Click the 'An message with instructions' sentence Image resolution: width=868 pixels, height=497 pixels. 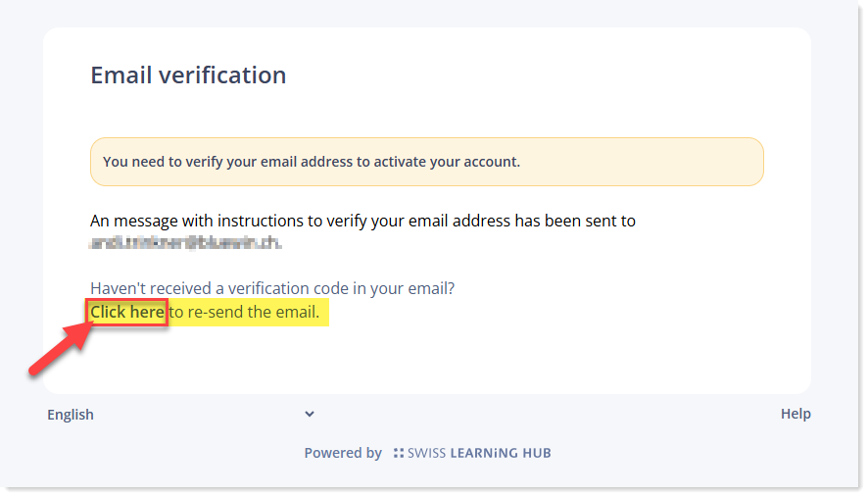362,221
